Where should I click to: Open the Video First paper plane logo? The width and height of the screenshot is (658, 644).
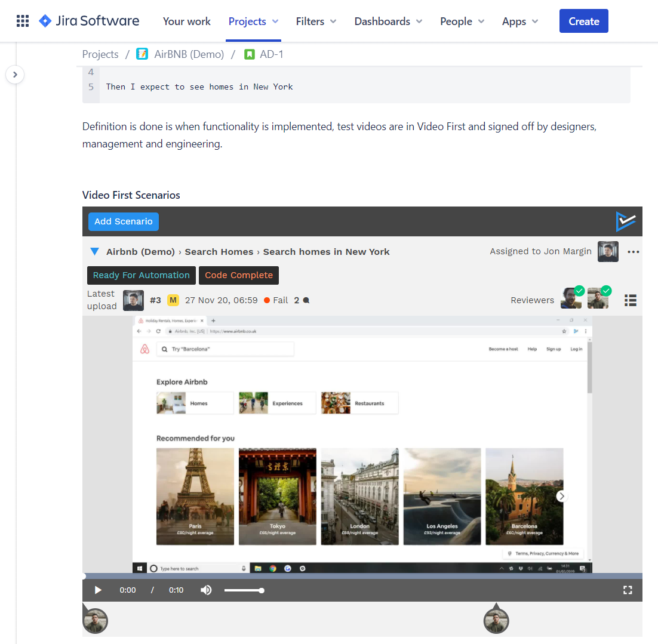pos(626,221)
